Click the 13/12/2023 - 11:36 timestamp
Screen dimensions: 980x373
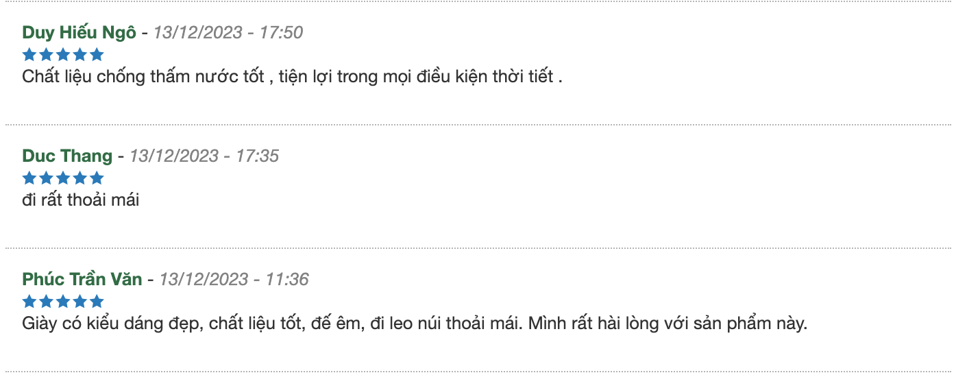234,279
